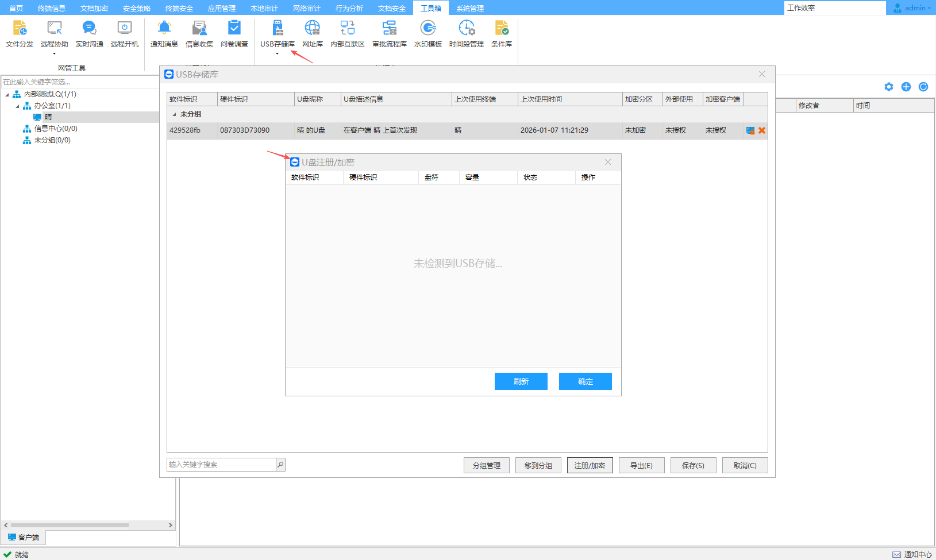Open the settings gear icon at right
936x560 pixels.
coord(889,87)
